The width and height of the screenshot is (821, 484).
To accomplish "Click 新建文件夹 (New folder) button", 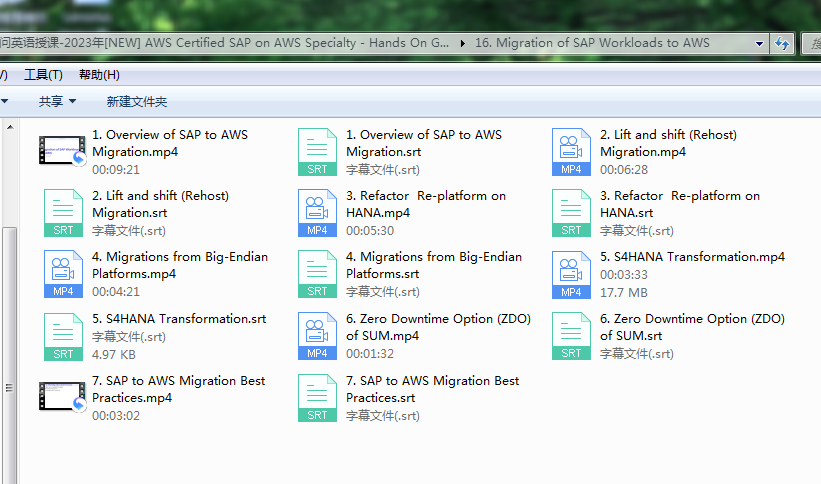I will [x=137, y=102].
